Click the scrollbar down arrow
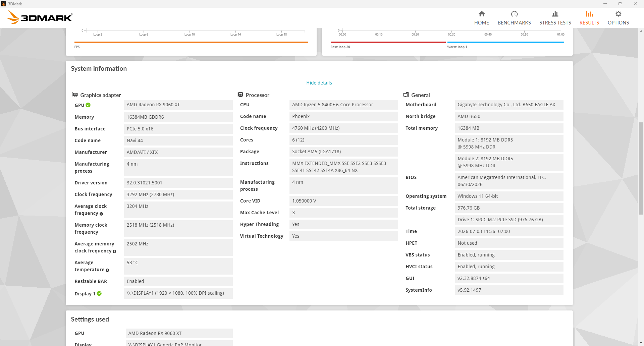 tap(641, 343)
